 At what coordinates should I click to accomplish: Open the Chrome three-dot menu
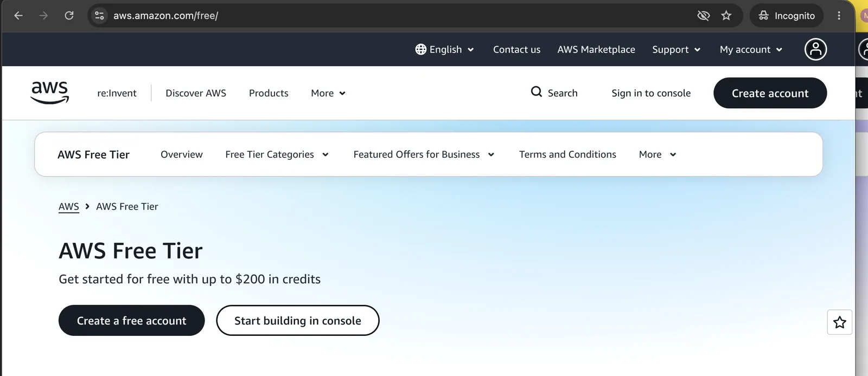tap(839, 16)
